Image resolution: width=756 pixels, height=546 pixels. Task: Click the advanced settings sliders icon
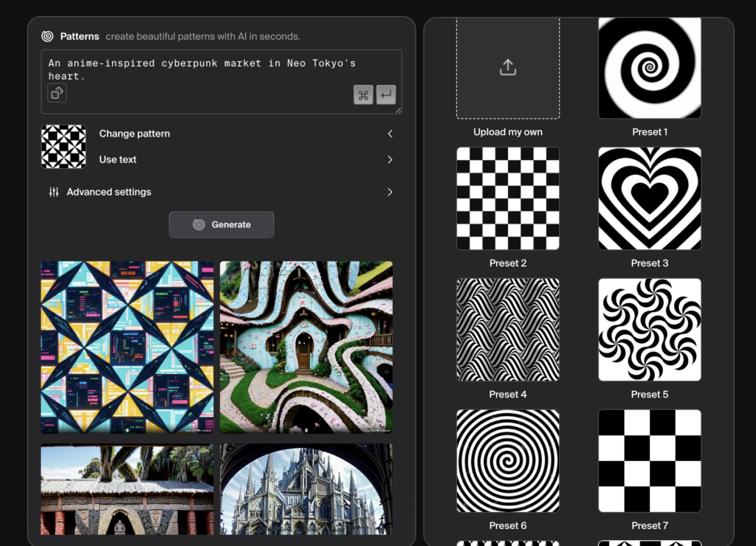point(54,193)
